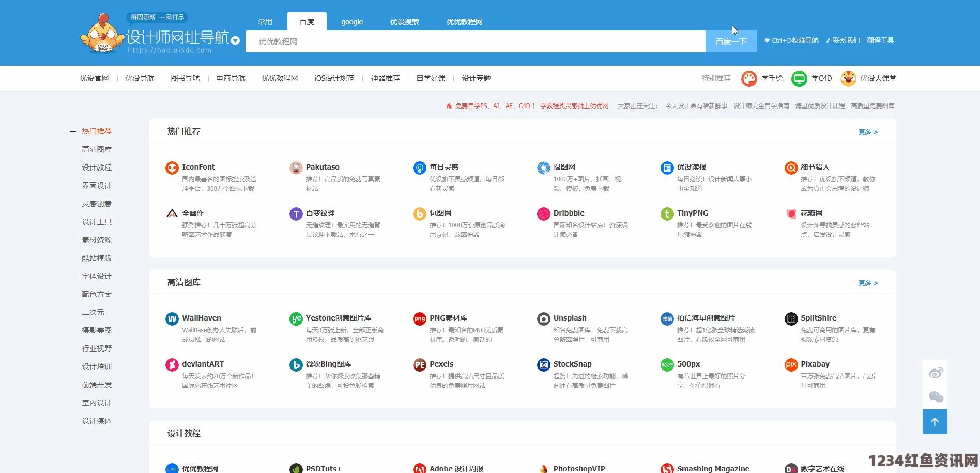Open the IconFont site icon
The height and width of the screenshot is (473, 980).
(172, 167)
